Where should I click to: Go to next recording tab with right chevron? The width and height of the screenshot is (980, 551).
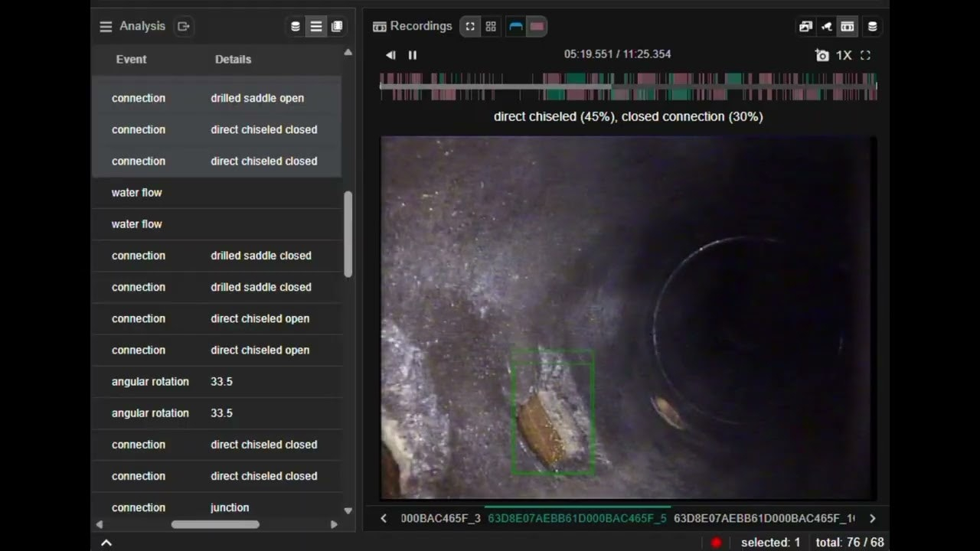tap(872, 518)
